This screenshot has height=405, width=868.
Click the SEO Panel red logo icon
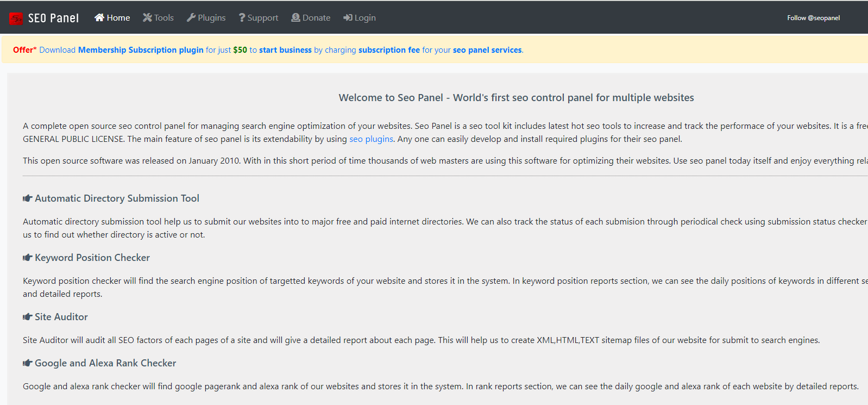[x=16, y=18]
